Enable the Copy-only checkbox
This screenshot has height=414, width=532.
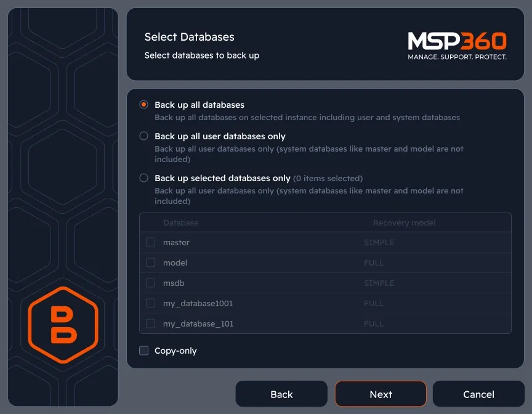tap(144, 351)
